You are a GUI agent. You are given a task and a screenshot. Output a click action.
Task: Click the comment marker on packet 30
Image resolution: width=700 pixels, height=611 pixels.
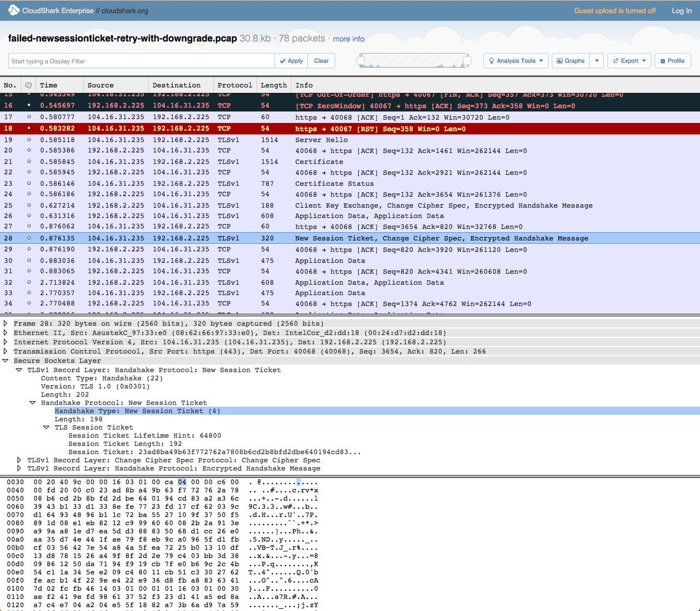click(29, 261)
